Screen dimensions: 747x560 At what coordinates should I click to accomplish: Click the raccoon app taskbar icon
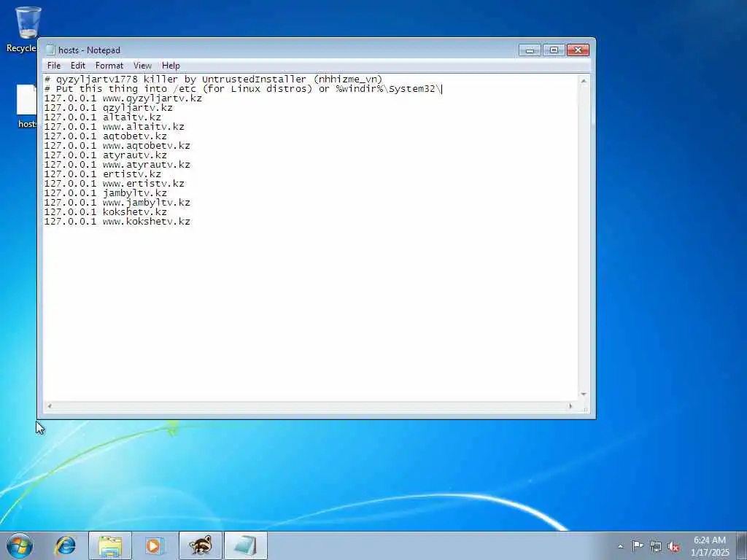click(x=200, y=545)
